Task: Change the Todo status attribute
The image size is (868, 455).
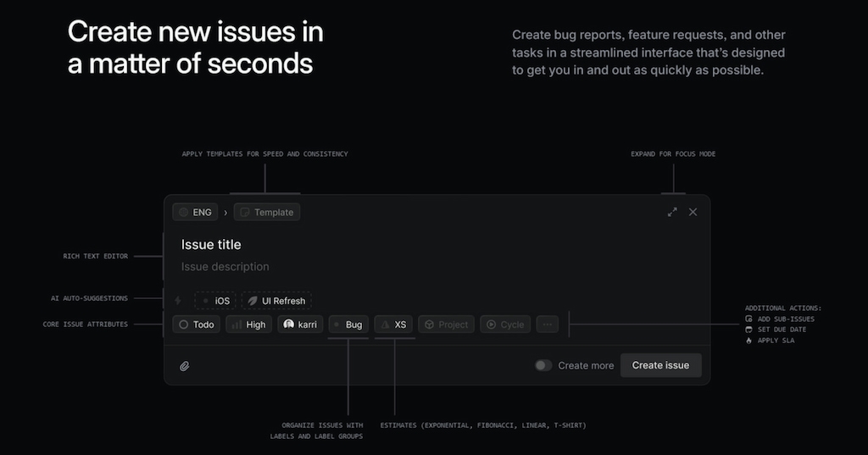Action: pyautogui.click(x=196, y=325)
